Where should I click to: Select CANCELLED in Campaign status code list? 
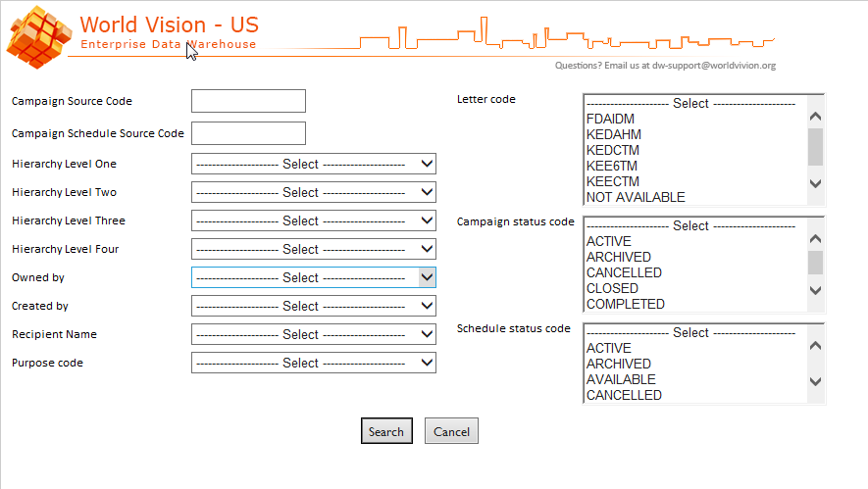pos(695,272)
